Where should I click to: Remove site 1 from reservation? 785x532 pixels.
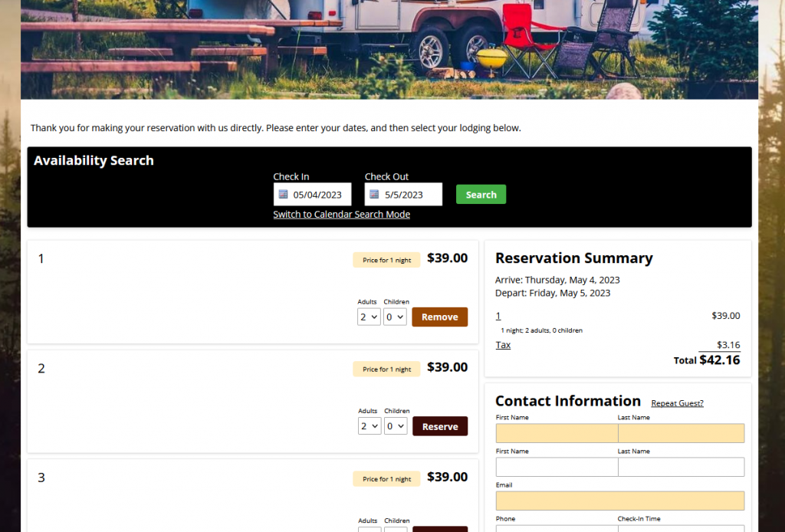439,317
